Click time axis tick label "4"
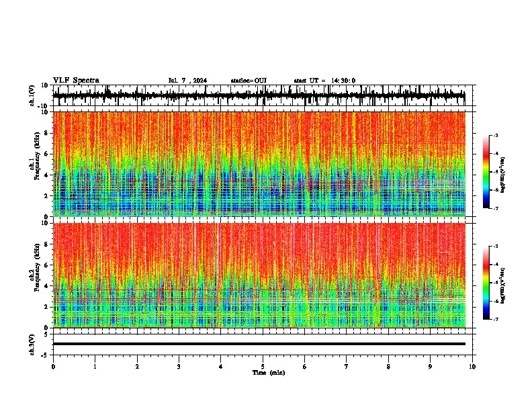Screen dimensions: 532x411 click(221, 366)
